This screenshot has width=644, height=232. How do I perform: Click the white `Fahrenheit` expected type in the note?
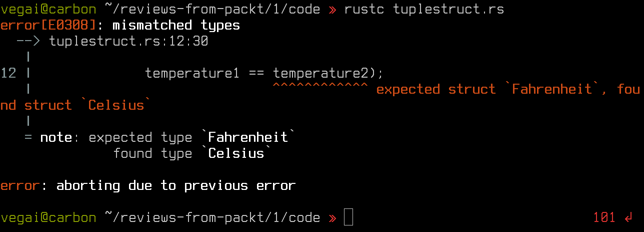248,137
